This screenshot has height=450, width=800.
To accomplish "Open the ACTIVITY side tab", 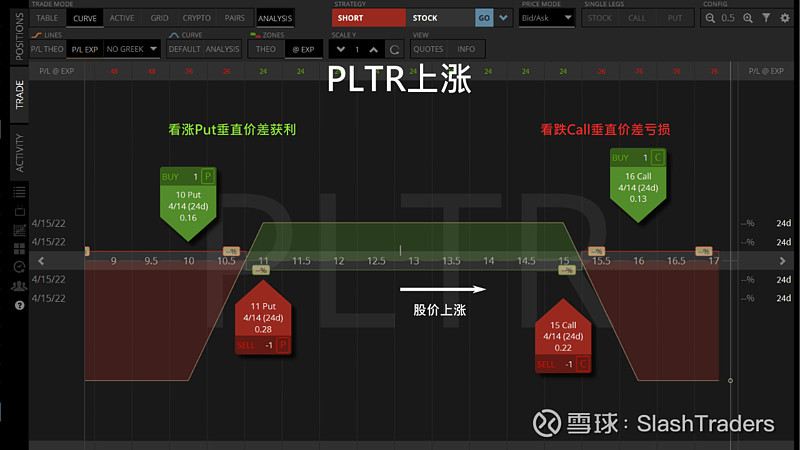I will 19,153.
